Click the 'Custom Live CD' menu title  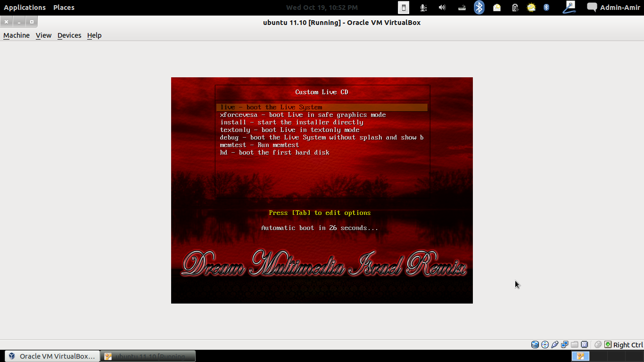coord(322,92)
